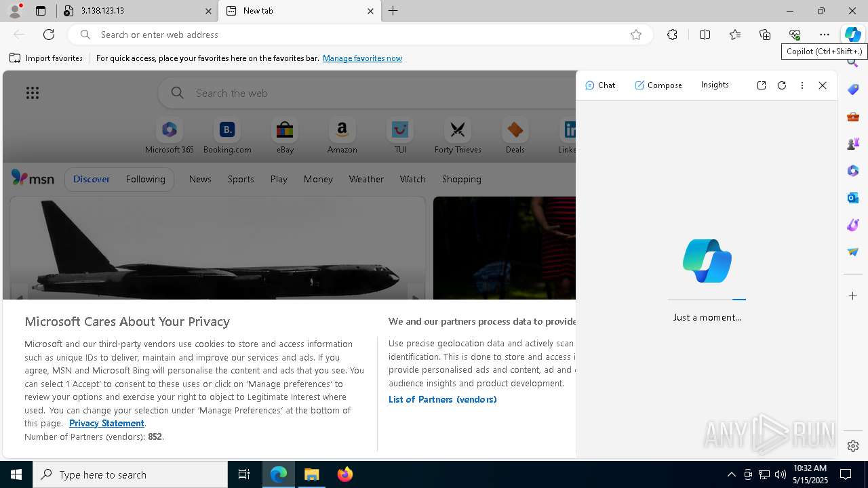Close the New tab tab

point(370,11)
